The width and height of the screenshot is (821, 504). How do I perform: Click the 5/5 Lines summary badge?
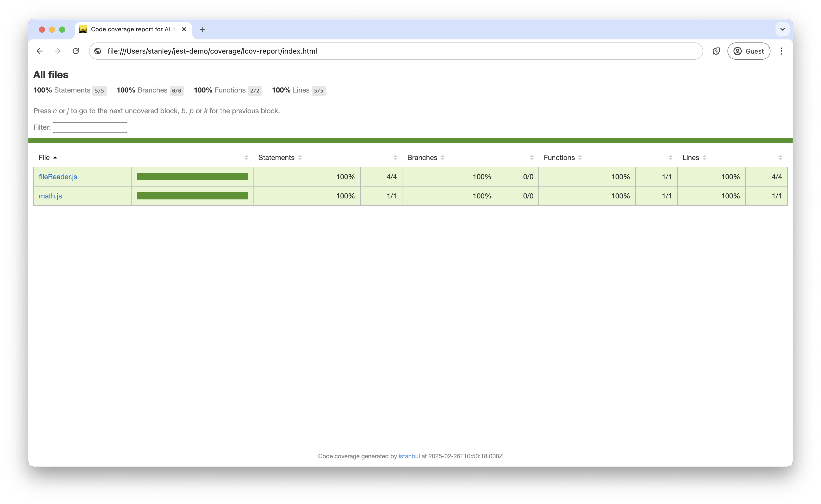[319, 91]
